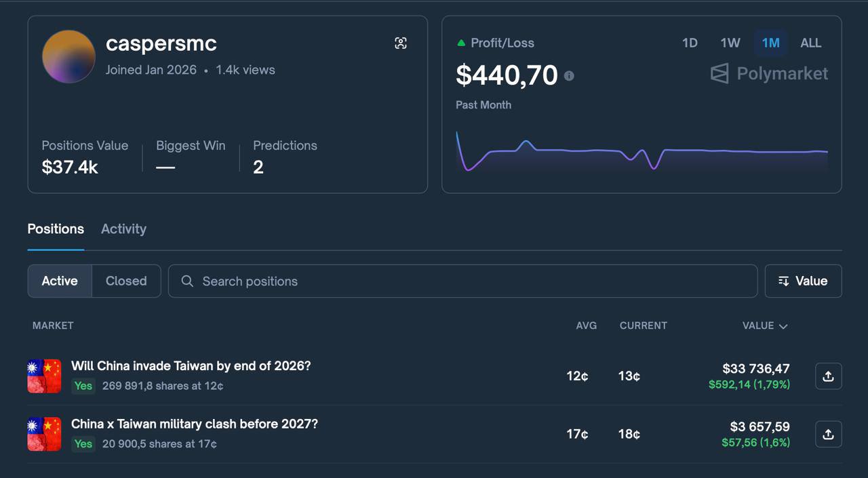
Task: Select the 1W profit/loss timeframe
Action: tap(730, 43)
